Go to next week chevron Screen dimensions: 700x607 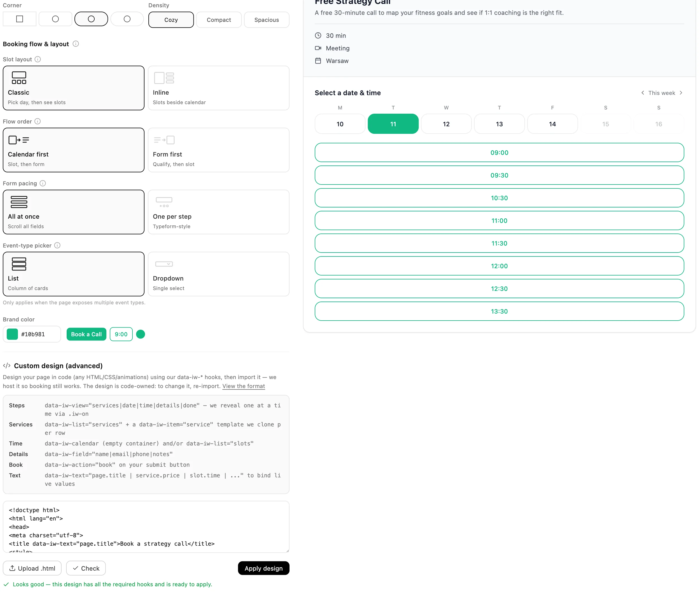[681, 93]
